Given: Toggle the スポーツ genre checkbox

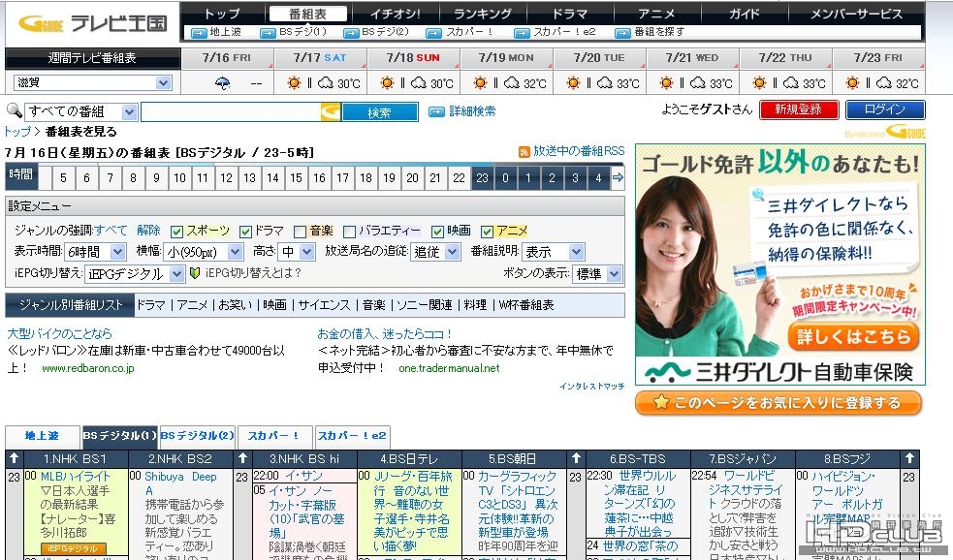Looking at the screenshot, I should (176, 232).
